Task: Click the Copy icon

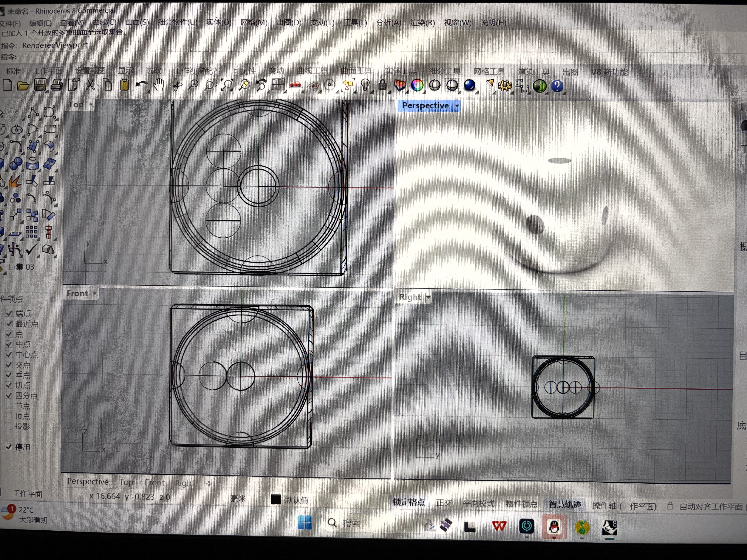Action: (x=107, y=85)
